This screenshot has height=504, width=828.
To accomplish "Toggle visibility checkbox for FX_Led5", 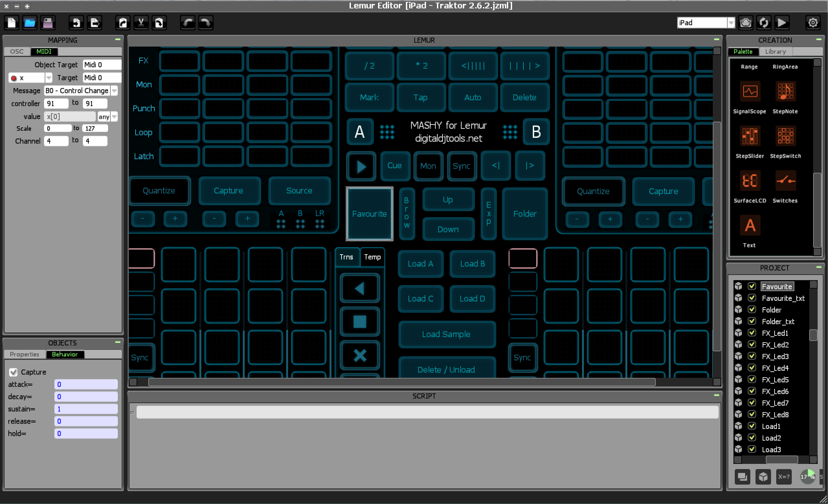I will pyautogui.click(x=752, y=379).
